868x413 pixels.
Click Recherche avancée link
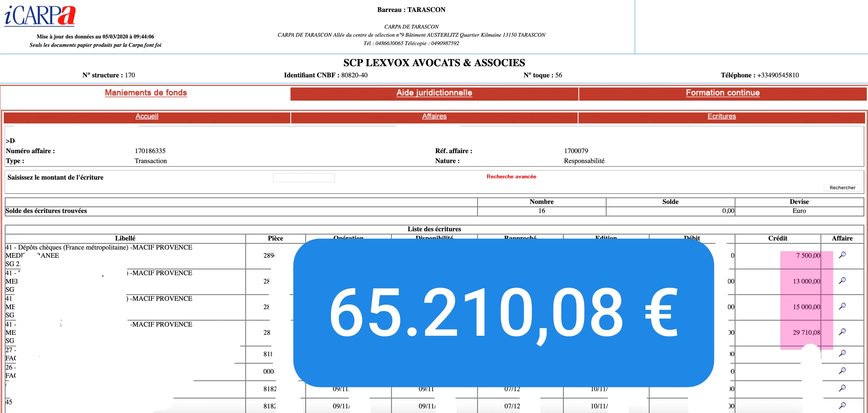[x=511, y=177]
